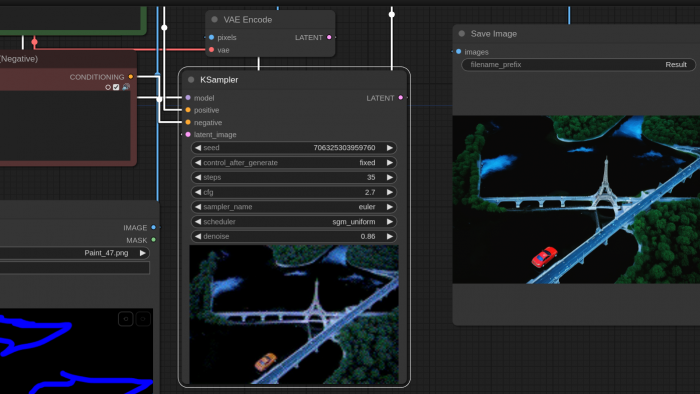700x394 pixels.
Task: Select next sampler_name with right arrow
Action: pos(390,207)
